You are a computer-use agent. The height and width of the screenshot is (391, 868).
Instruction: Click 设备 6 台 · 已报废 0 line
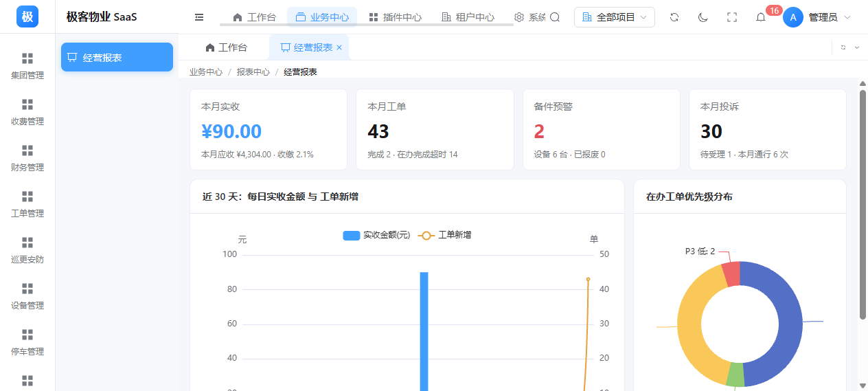point(569,155)
